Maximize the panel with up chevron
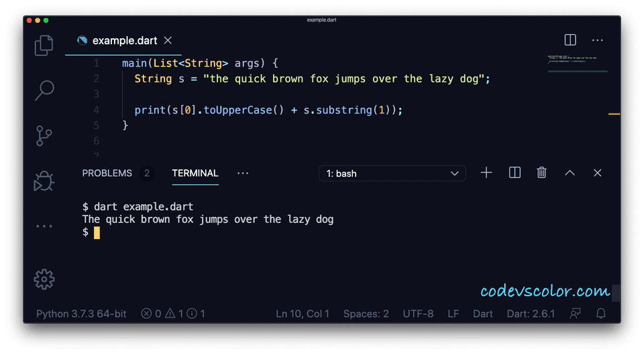Viewport: 644px width, 354px height. tap(570, 173)
